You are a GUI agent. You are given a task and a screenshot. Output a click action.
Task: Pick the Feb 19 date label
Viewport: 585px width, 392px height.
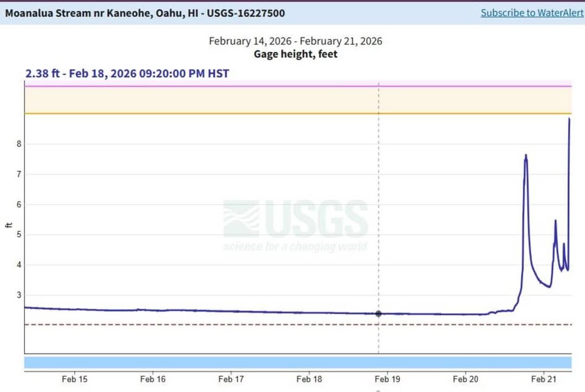[388, 379]
